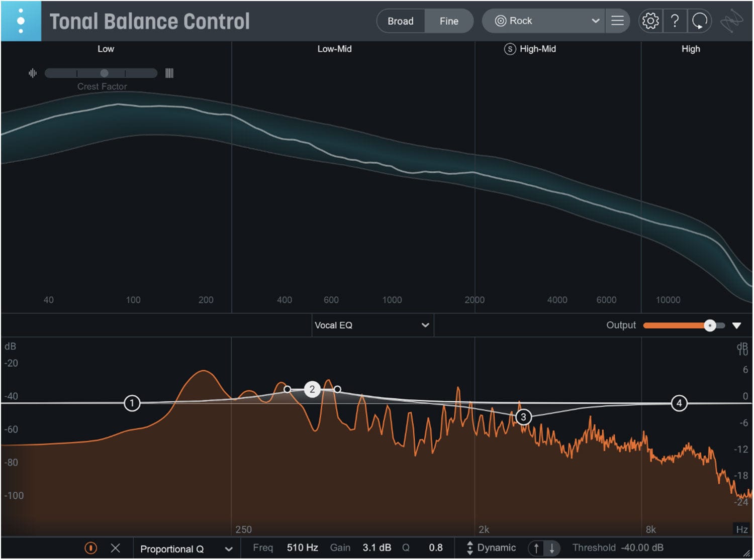The width and height of the screenshot is (754, 560).
Task: Toggle Dynamic mode stepper
Action: click(x=470, y=548)
